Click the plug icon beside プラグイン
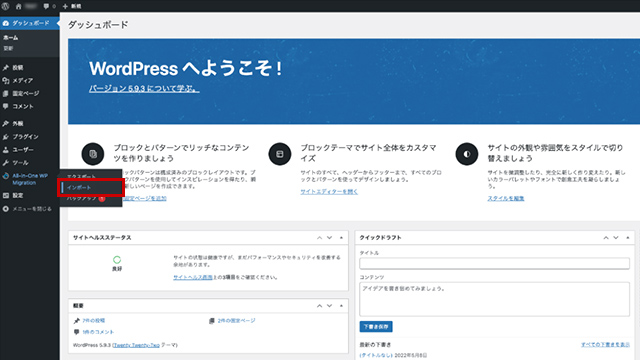Image resolution: width=640 pixels, height=360 pixels. [x=5, y=136]
